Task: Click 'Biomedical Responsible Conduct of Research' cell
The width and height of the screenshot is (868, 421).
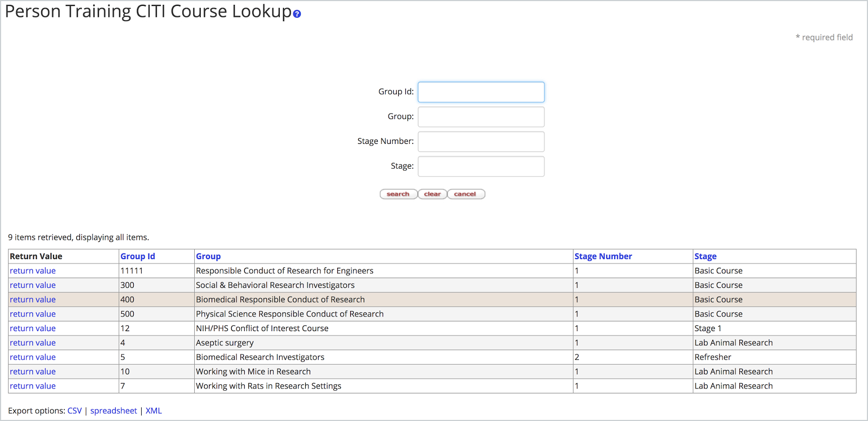Action: pos(384,299)
